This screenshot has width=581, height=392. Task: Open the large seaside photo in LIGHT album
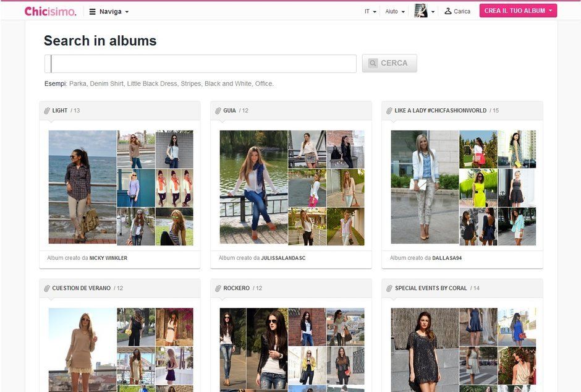tap(82, 187)
